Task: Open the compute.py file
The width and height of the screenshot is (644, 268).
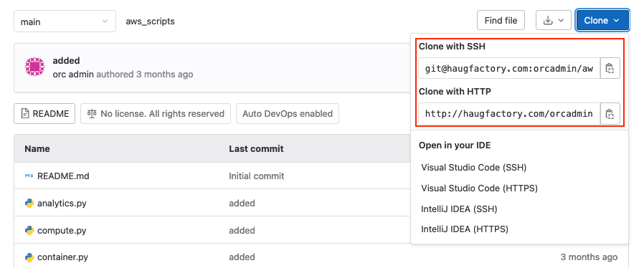Action: tap(62, 230)
